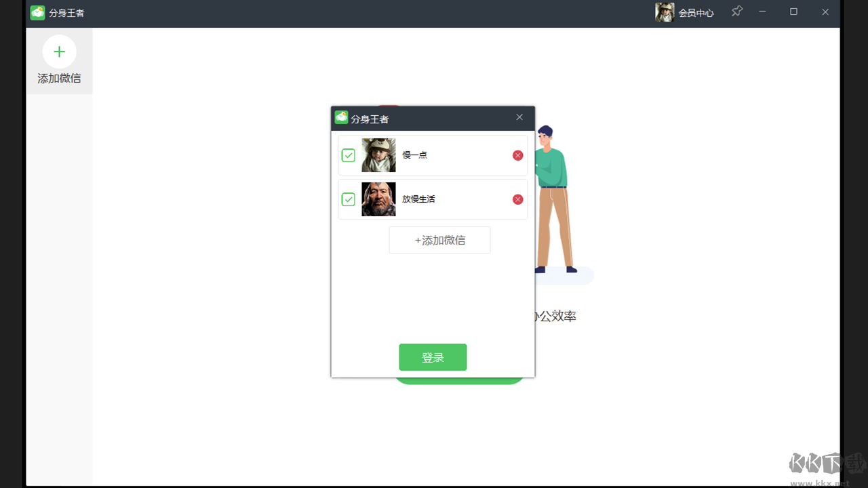The width and height of the screenshot is (868, 488).
Task: Click the 会员中心 menu label
Action: (x=698, y=12)
